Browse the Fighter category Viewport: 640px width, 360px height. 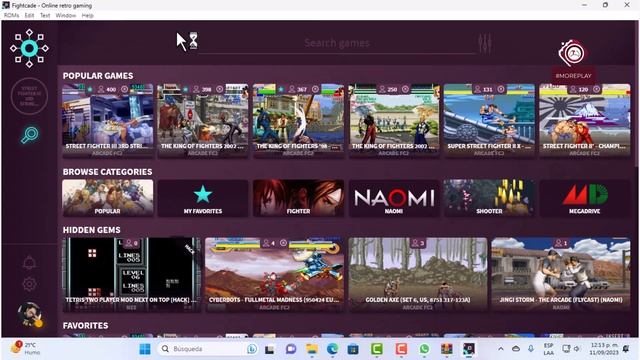coord(298,198)
